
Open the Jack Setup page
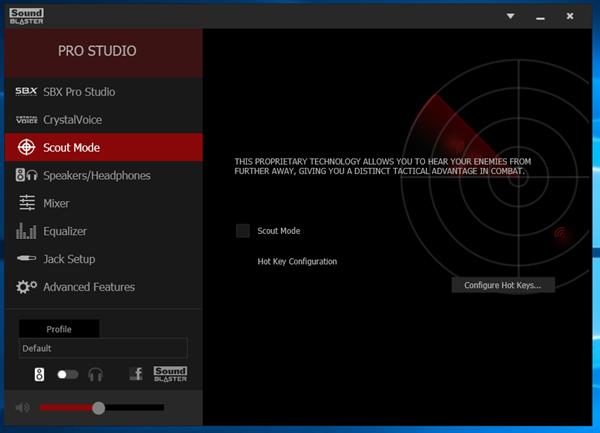click(x=103, y=259)
